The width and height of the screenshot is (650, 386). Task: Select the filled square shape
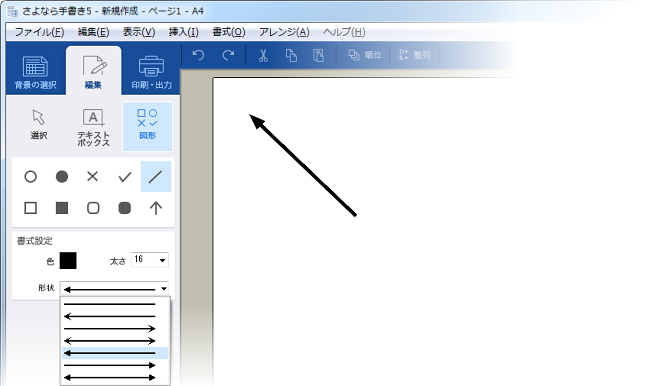tap(62, 208)
